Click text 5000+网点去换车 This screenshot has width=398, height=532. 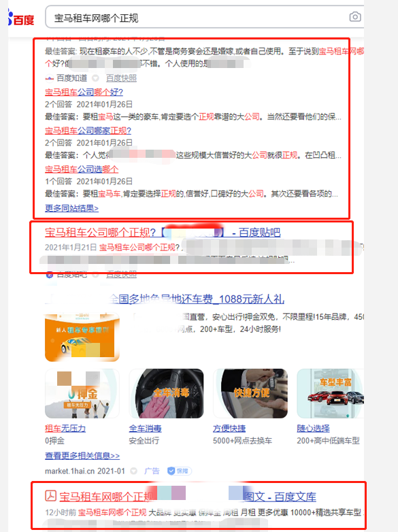[242, 441]
